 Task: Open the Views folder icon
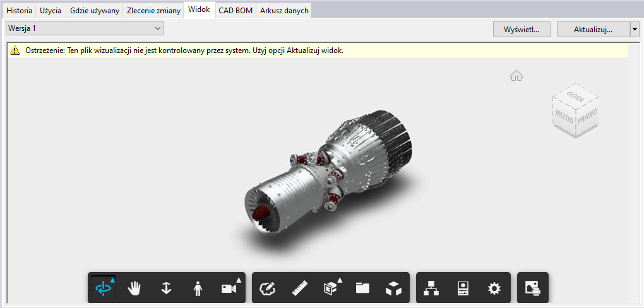pyautogui.click(x=362, y=288)
